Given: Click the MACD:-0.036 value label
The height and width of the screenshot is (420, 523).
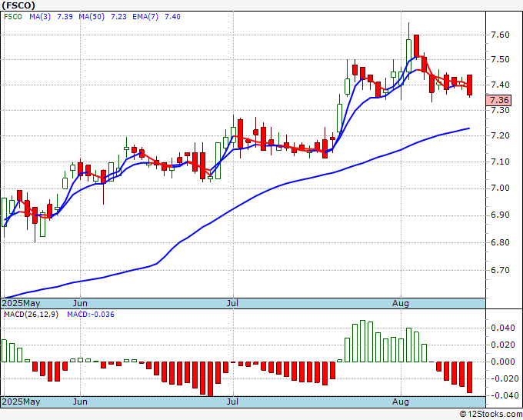Looking at the screenshot, I should tap(91, 315).
